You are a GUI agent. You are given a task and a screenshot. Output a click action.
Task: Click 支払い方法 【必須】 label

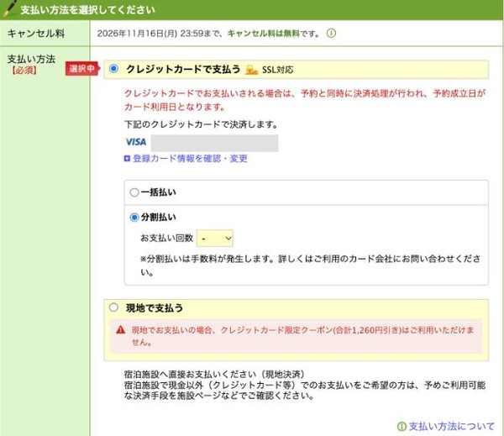(31, 65)
